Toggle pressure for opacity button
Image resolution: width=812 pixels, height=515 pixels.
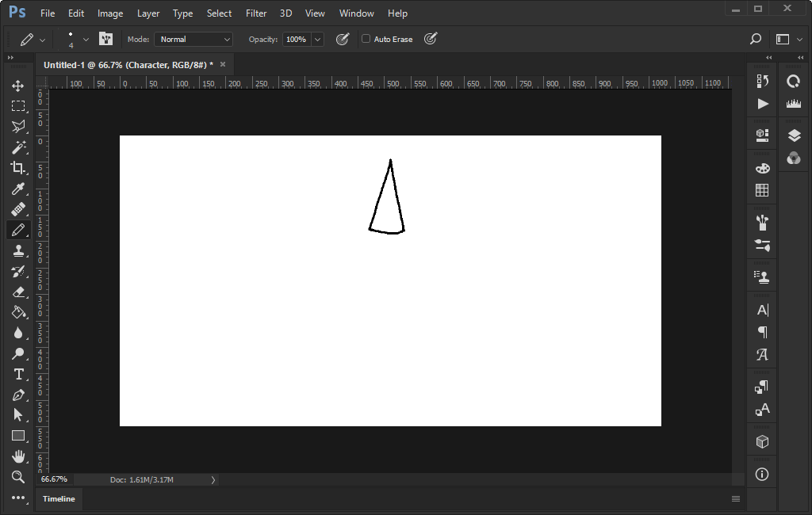[343, 39]
